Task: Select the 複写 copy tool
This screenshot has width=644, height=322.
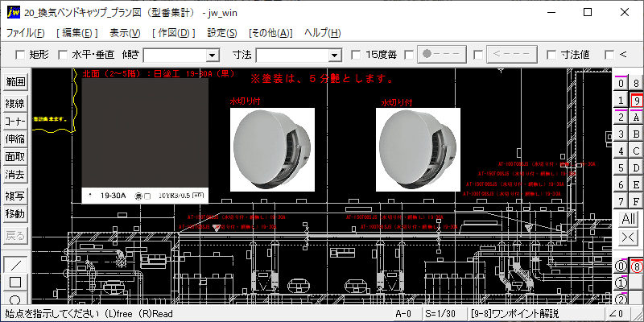Action: tap(15, 196)
